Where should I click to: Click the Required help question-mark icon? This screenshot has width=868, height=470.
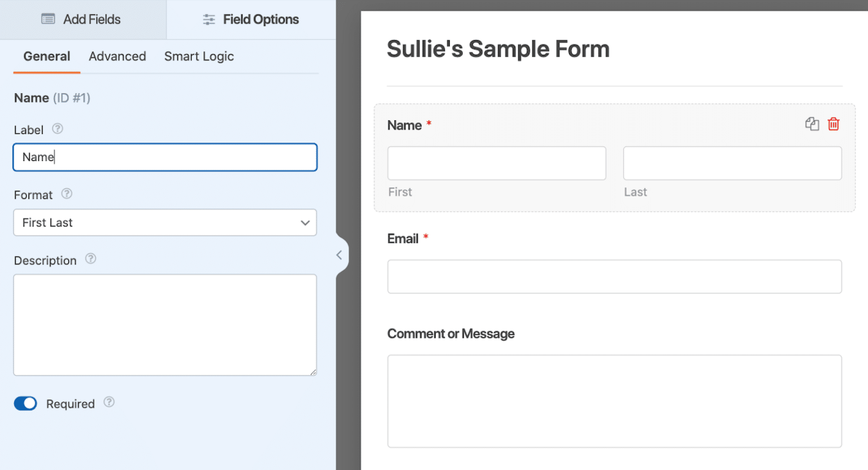pos(108,402)
